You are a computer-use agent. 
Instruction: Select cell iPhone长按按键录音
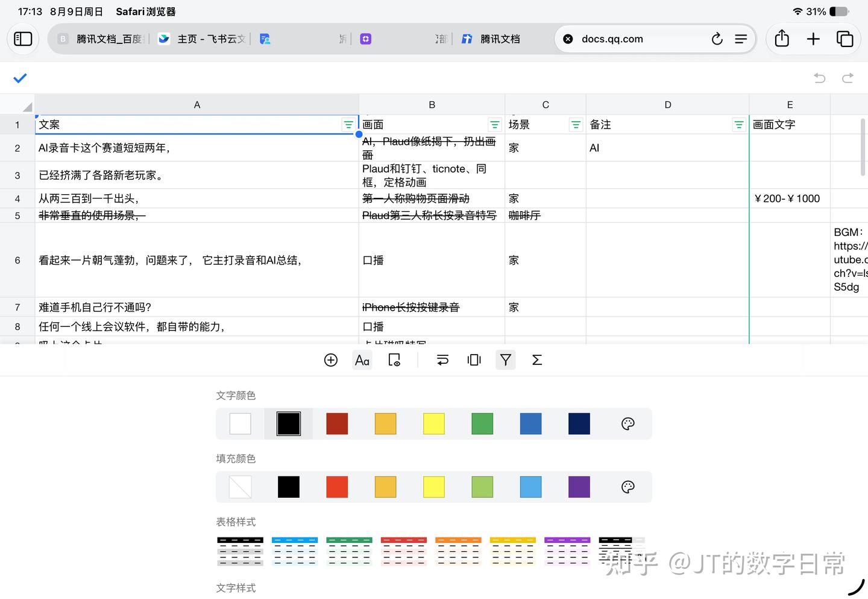[432, 307]
